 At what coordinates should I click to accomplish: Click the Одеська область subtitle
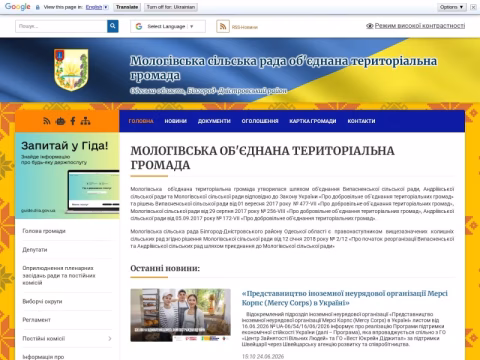click(x=209, y=91)
